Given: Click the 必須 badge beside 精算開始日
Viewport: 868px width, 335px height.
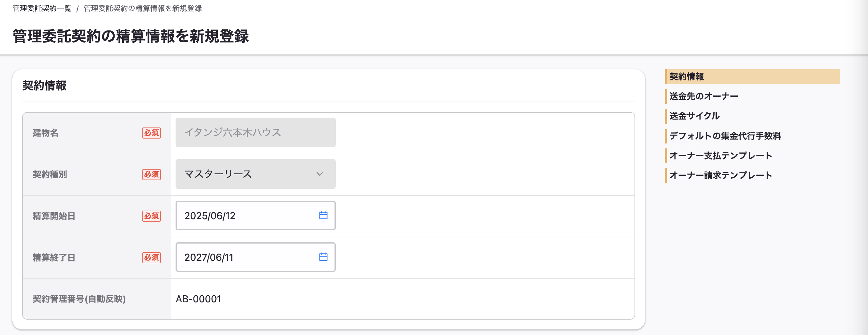Looking at the screenshot, I should click(151, 216).
